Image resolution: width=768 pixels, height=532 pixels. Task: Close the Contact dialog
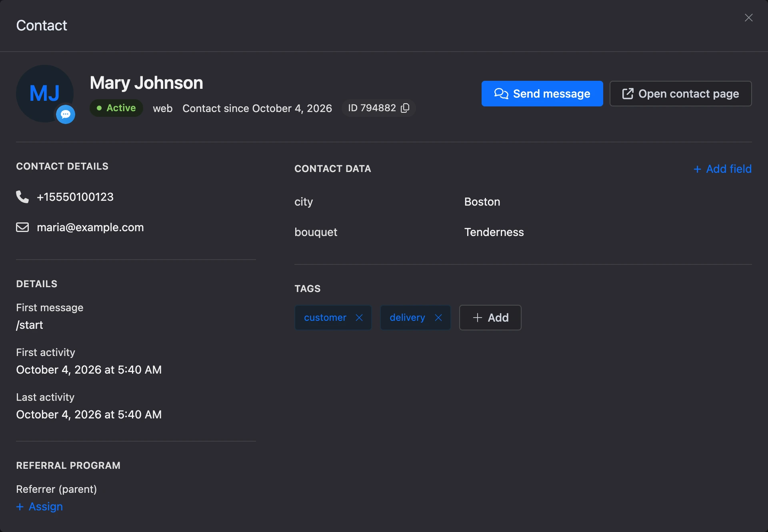748,18
